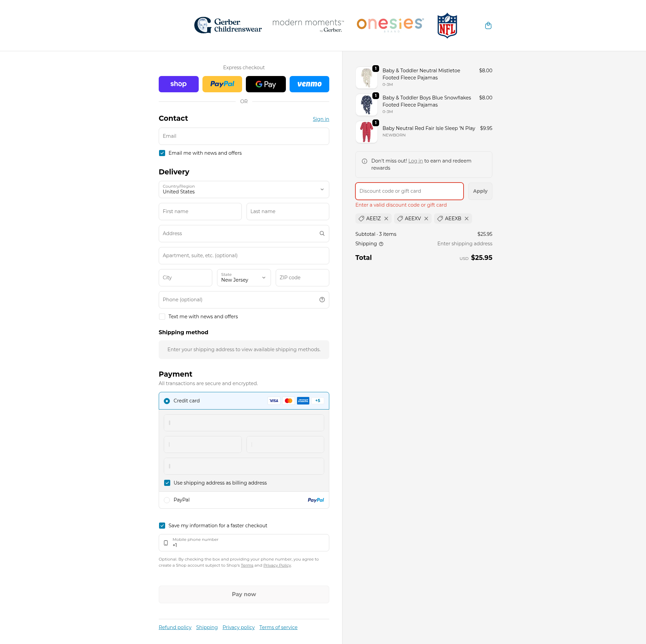This screenshot has height=644, width=646.
Task: Click the Gerber Childrenswear logo
Action: (228, 26)
